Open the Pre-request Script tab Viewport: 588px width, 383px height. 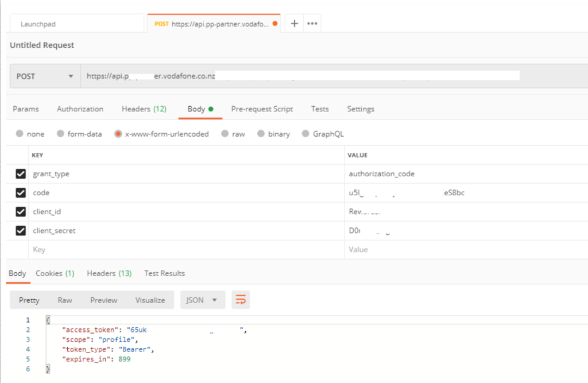pos(262,109)
